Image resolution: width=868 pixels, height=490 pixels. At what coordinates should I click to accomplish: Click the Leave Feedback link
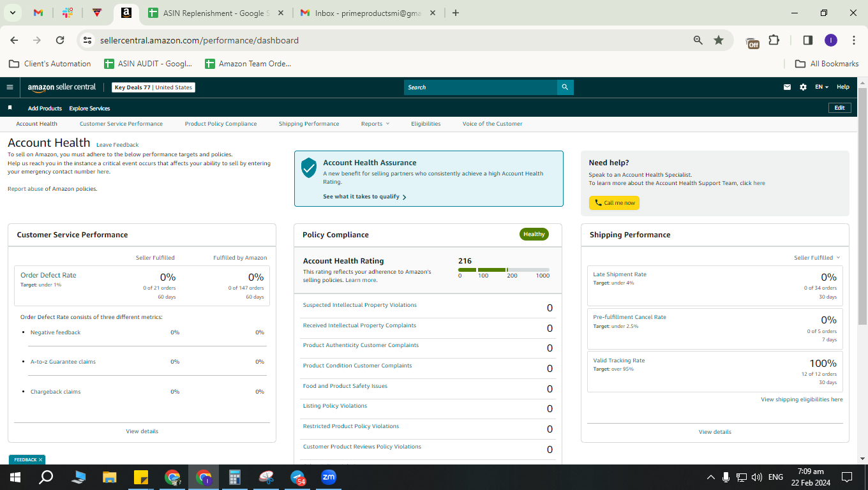click(117, 145)
